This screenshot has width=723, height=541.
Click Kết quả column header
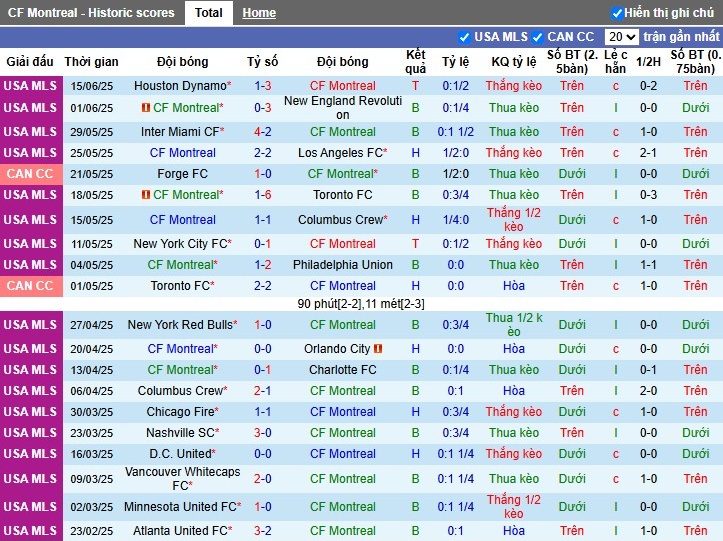(x=415, y=62)
